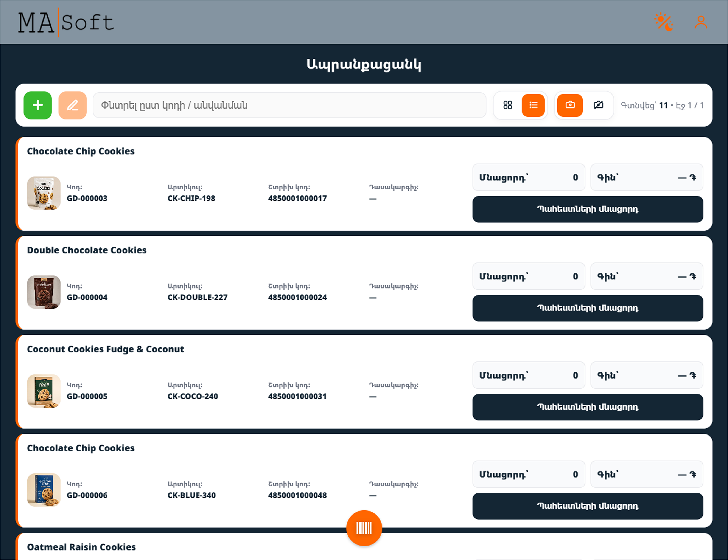Click thumbnail of product GD-000006
Screen dimensions: 728x560
44,490
